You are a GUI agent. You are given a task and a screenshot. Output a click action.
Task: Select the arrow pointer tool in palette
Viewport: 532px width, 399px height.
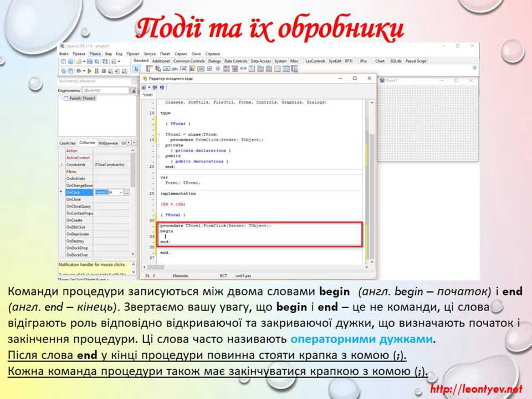coord(136,69)
